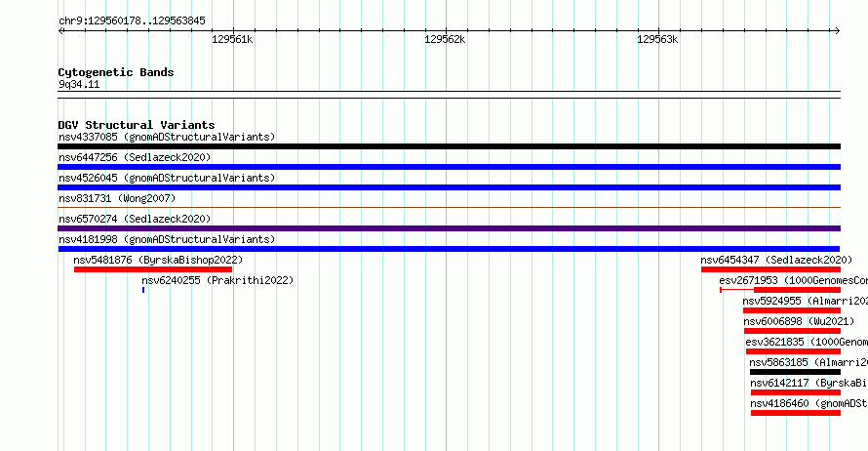The image size is (868, 451).
Task: Open the nsv6447256 (Sedlazeck2020) label
Action: [135, 157]
